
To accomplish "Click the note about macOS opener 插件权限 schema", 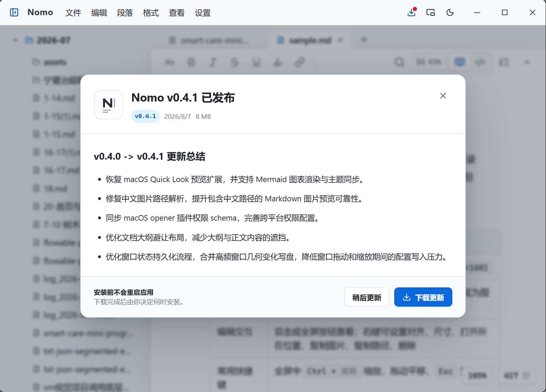I will (213, 218).
